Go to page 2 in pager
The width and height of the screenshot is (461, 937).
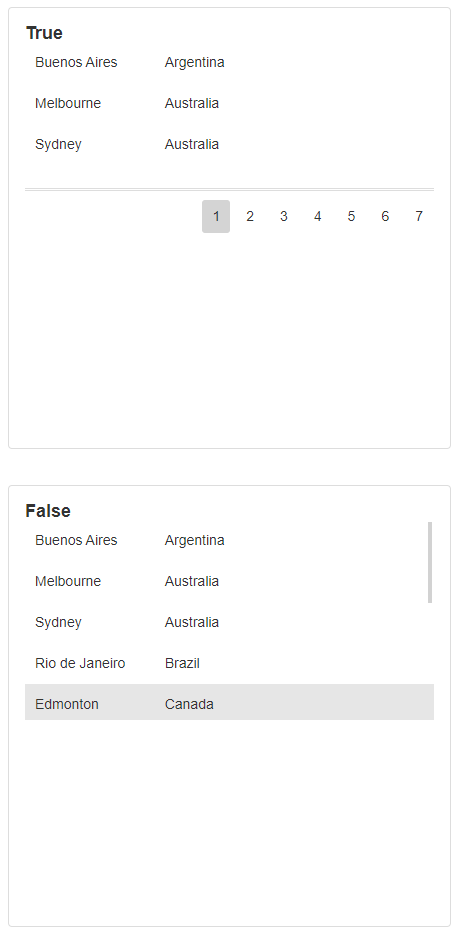(250, 216)
